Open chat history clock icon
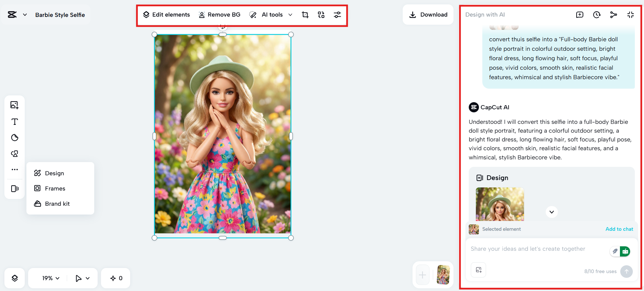Image resolution: width=644 pixels, height=291 pixels. coord(597,15)
